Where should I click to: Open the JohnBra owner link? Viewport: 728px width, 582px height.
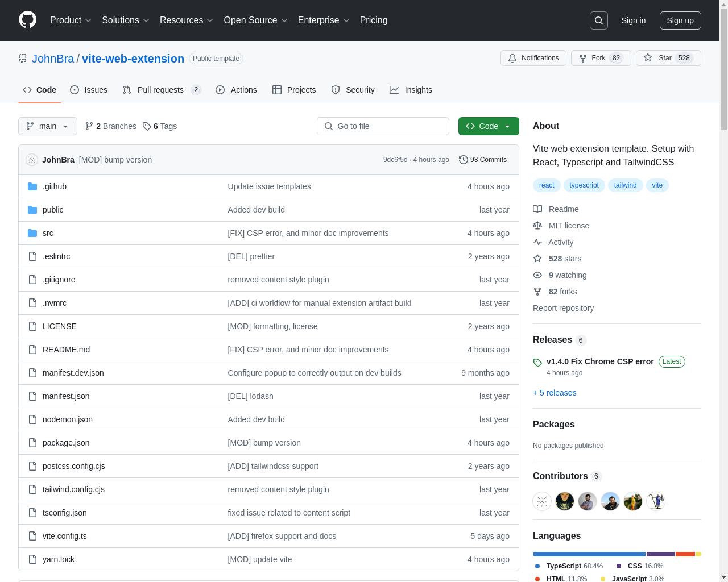[53, 59]
